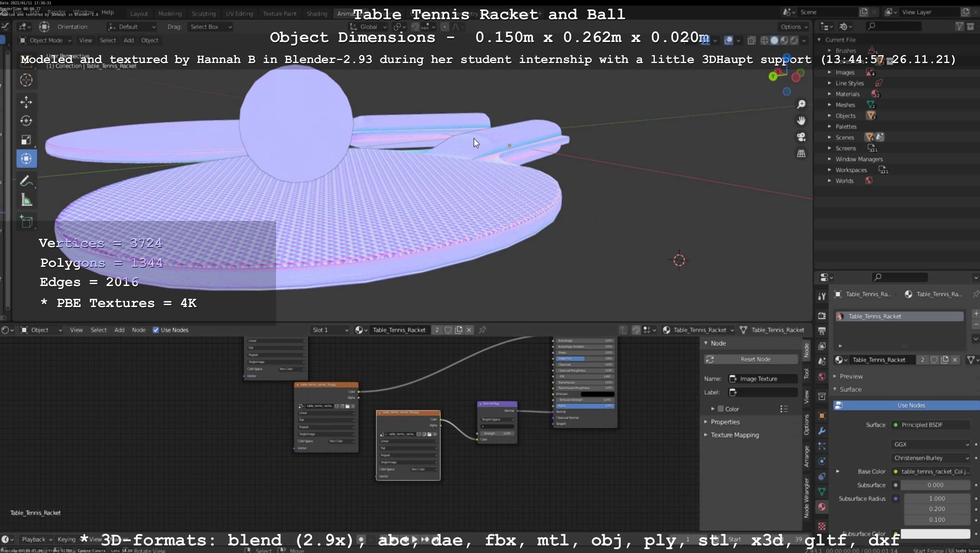Click the Image Texture name field

pos(763,379)
